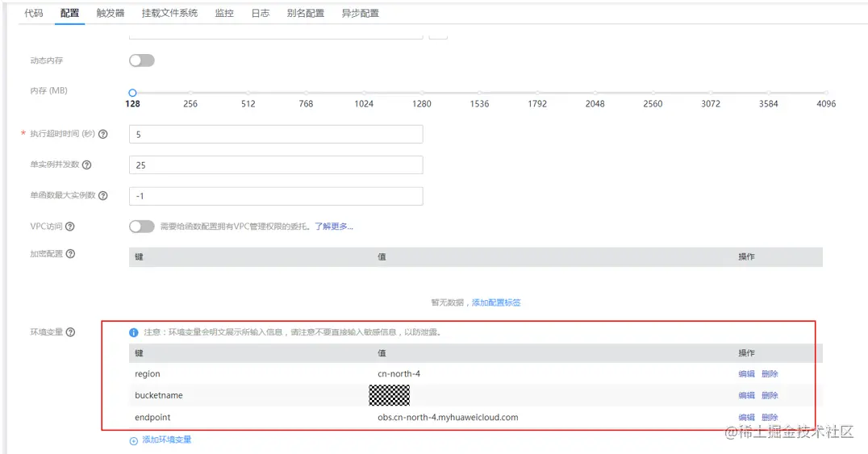Click the plus icon for 添加环境变量
Image resolution: width=868 pixels, height=454 pixels.
133,441
